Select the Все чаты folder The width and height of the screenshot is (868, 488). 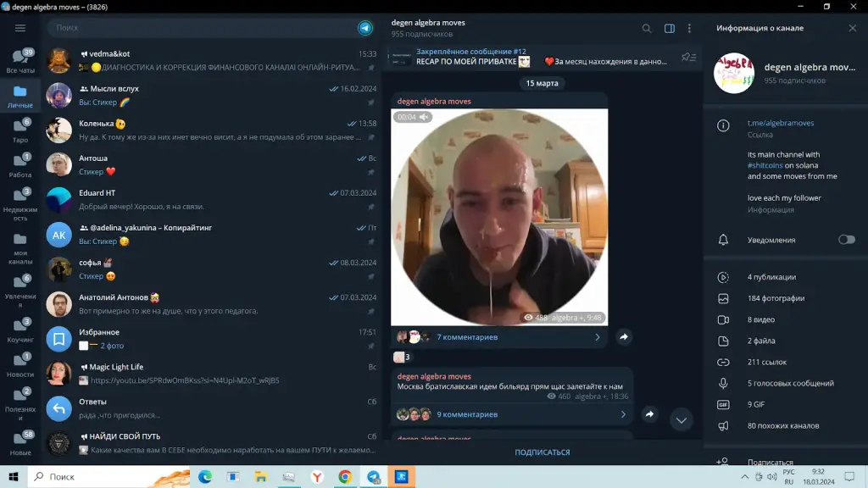click(x=20, y=60)
